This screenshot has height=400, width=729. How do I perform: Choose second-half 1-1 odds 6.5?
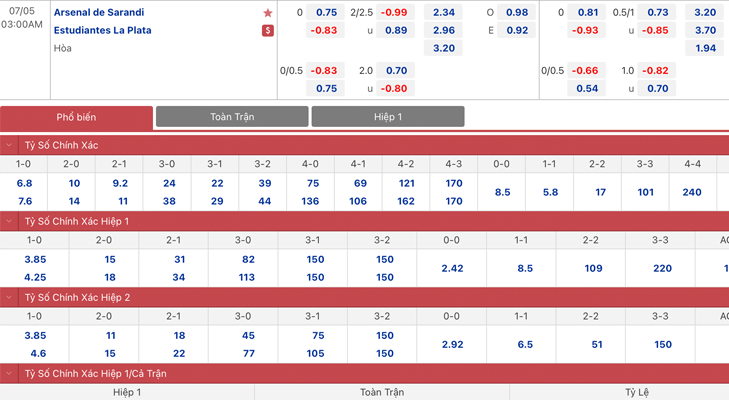[525, 345]
